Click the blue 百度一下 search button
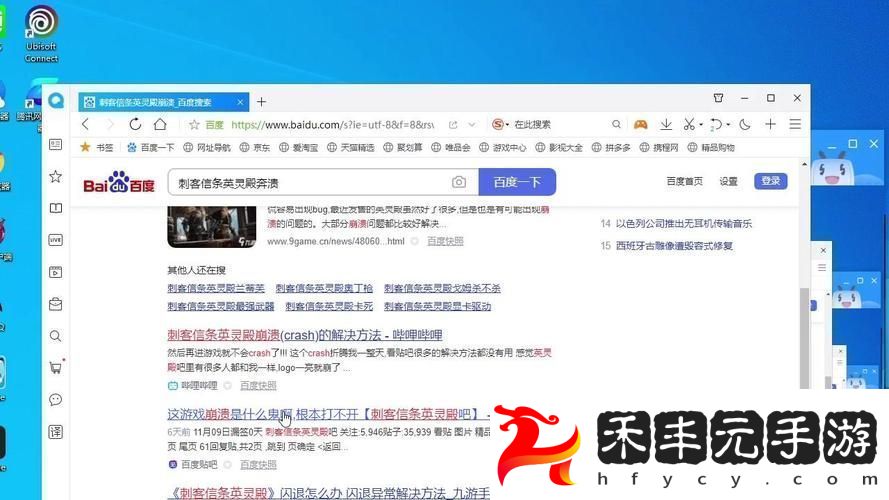 click(517, 182)
